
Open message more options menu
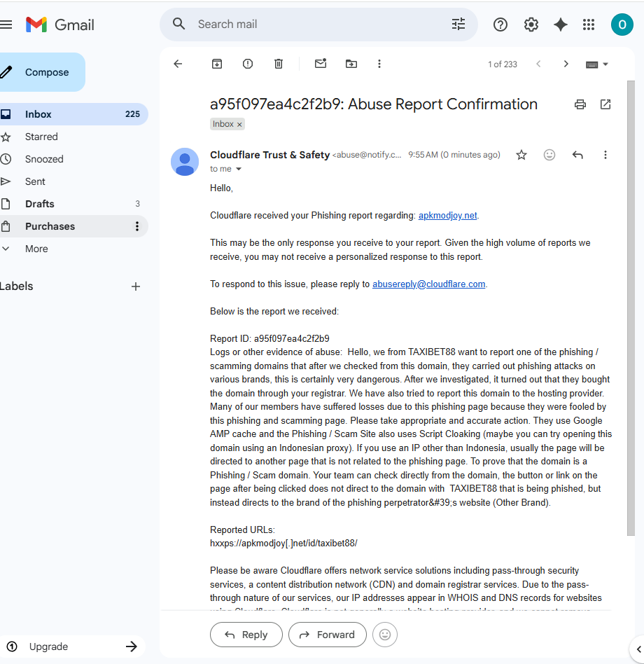point(605,155)
